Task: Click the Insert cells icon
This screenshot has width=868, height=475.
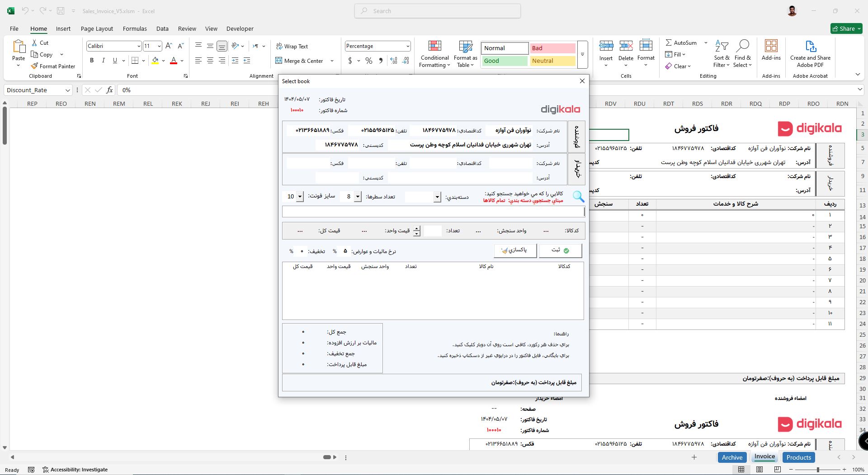Action: (606, 46)
